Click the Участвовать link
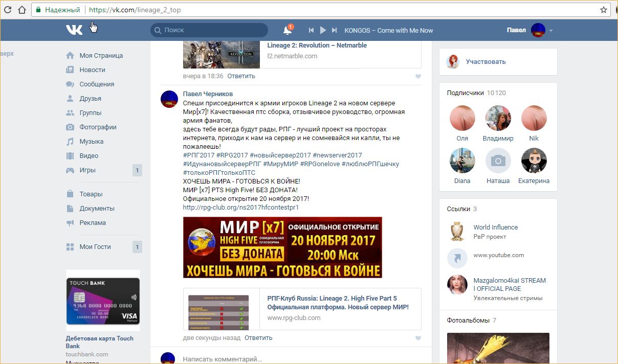 pos(485,61)
